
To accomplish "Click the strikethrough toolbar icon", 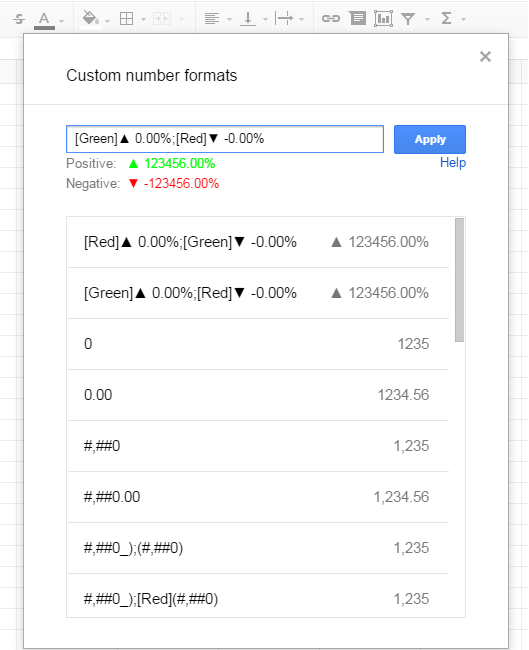I will point(19,19).
